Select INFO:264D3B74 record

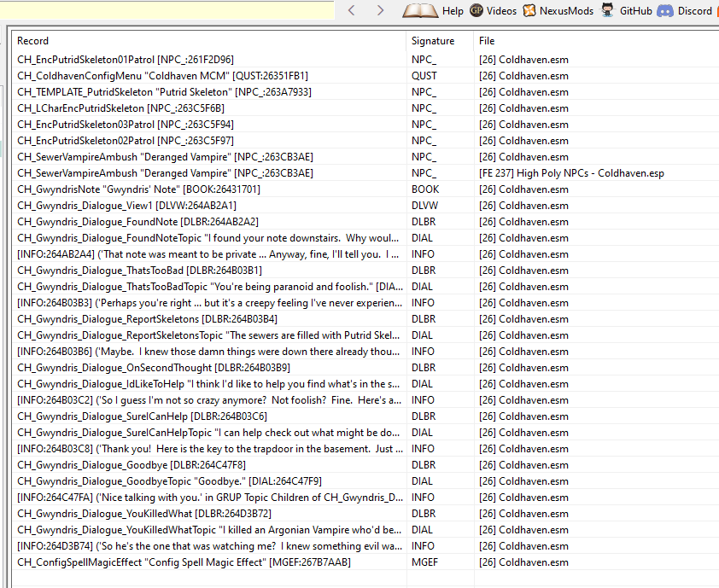pos(209,546)
